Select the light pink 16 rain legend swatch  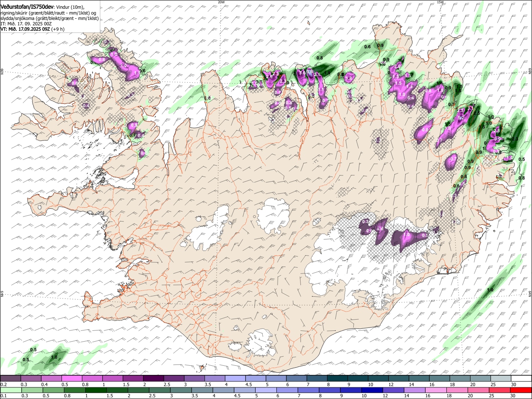click(436, 390)
